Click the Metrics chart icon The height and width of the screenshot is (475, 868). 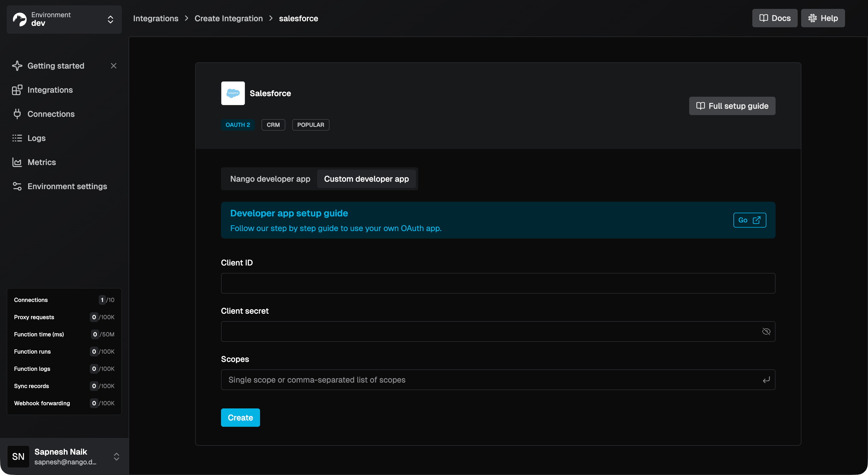(x=17, y=162)
